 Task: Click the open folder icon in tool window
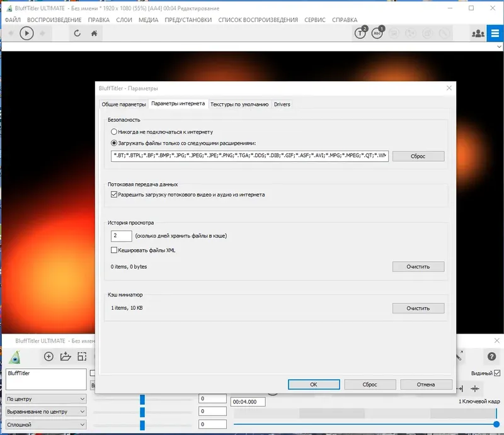tap(66, 356)
